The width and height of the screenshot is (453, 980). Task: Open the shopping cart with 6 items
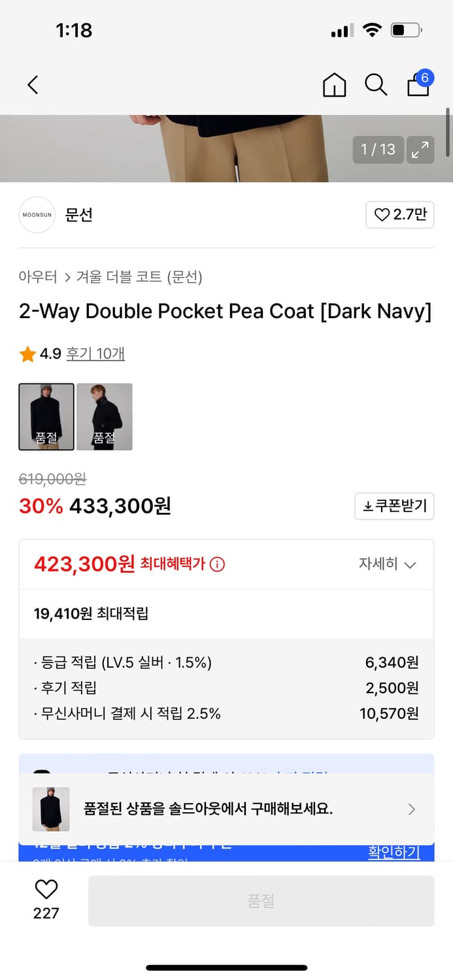[418, 86]
